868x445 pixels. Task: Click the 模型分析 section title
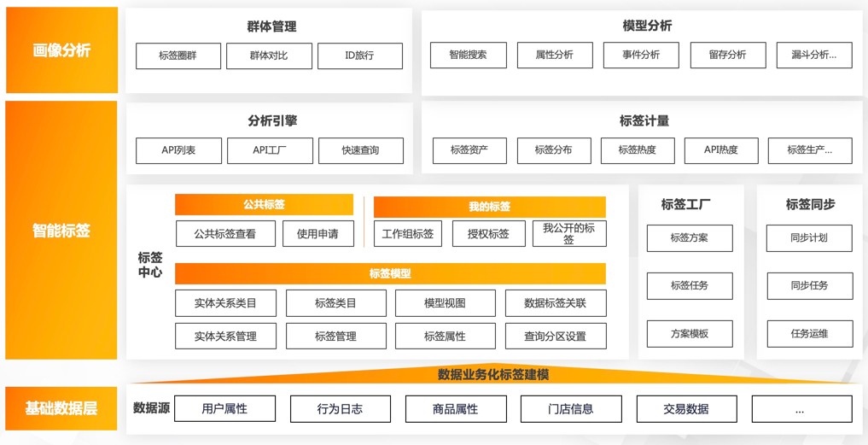point(647,26)
